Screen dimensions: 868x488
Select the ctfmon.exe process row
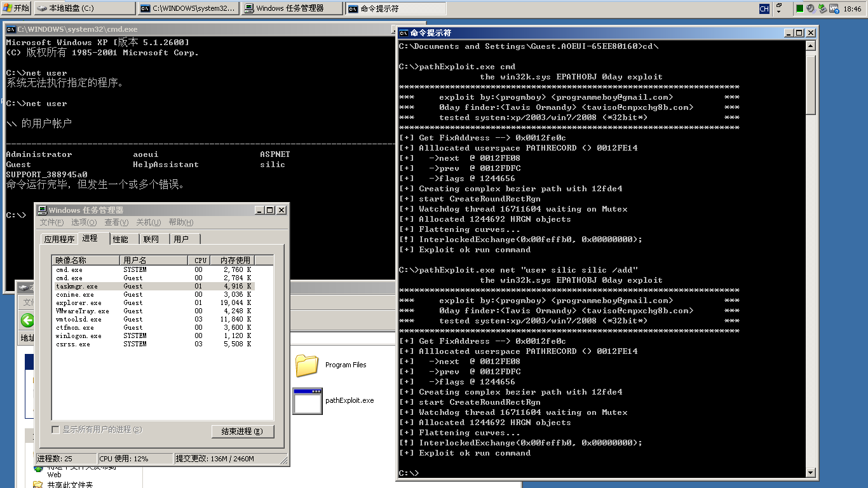click(x=153, y=327)
